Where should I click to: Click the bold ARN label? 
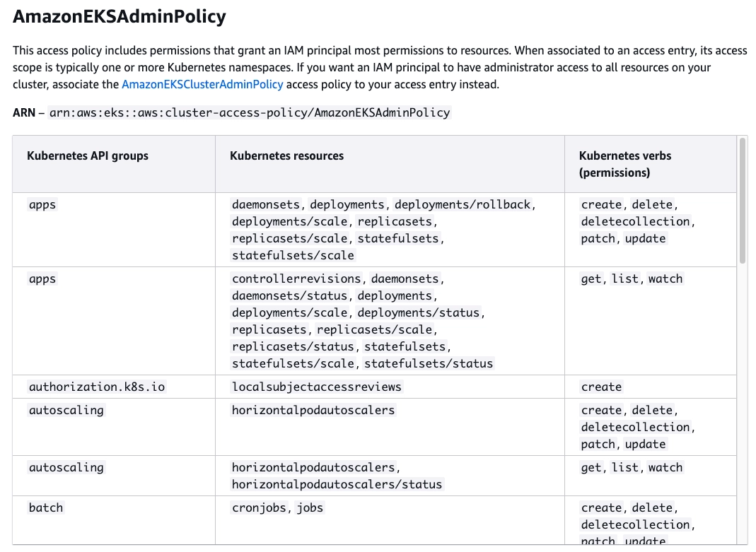23,112
